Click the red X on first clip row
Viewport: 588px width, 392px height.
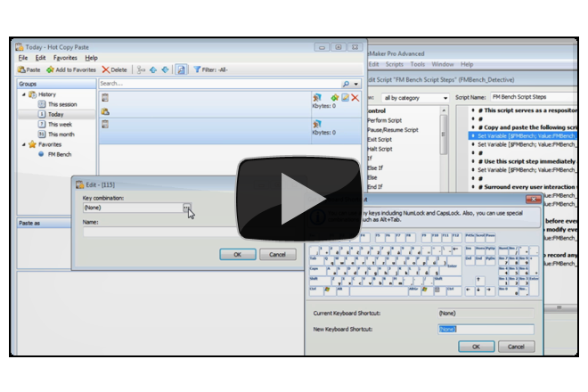coord(355,97)
